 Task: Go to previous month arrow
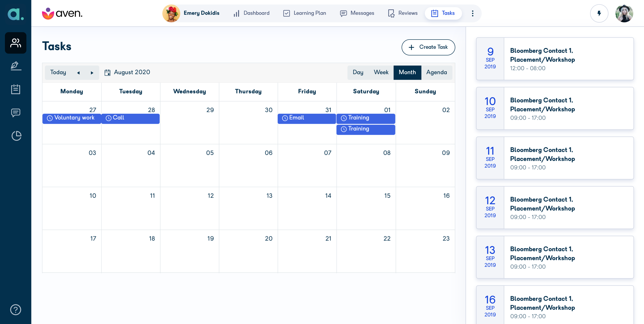click(x=78, y=73)
